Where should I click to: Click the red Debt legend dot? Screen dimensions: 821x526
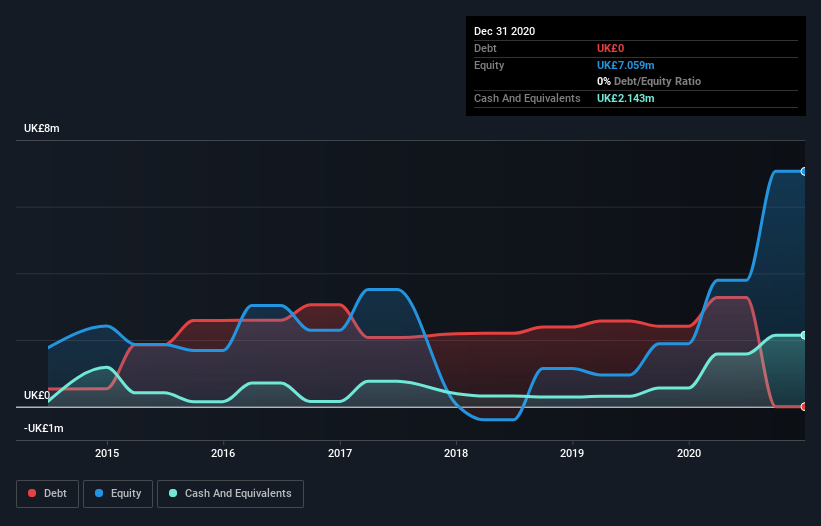(x=32, y=493)
